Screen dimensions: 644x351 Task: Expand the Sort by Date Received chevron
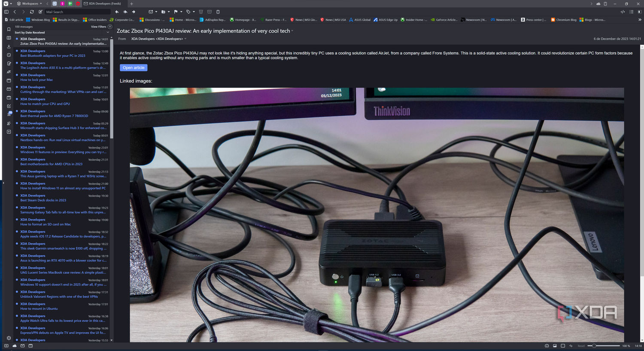point(108,33)
